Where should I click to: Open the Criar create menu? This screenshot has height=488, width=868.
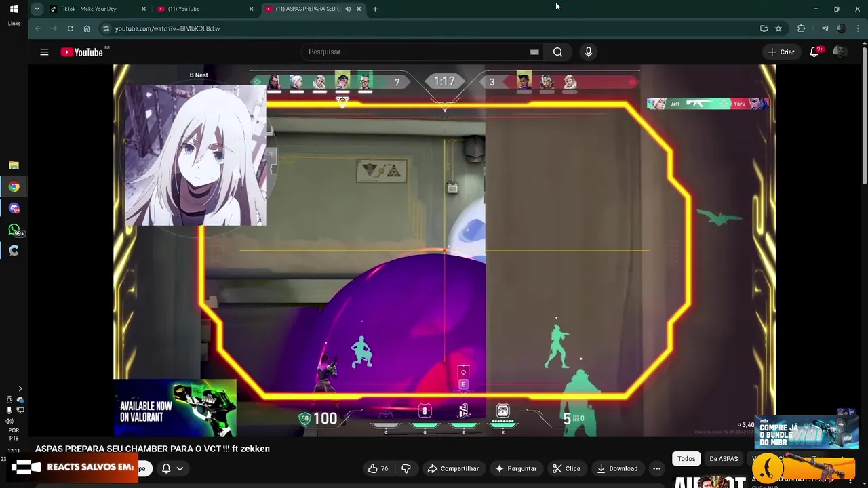[781, 52]
